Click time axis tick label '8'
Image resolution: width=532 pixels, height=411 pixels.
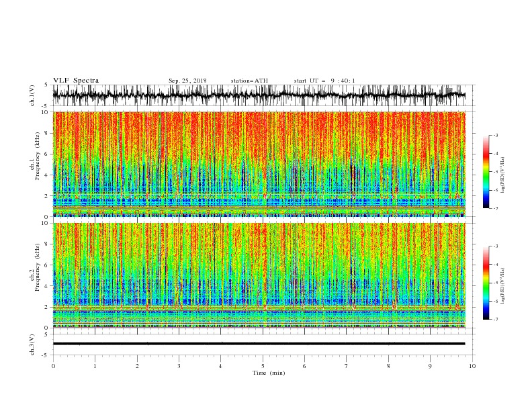click(388, 366)
